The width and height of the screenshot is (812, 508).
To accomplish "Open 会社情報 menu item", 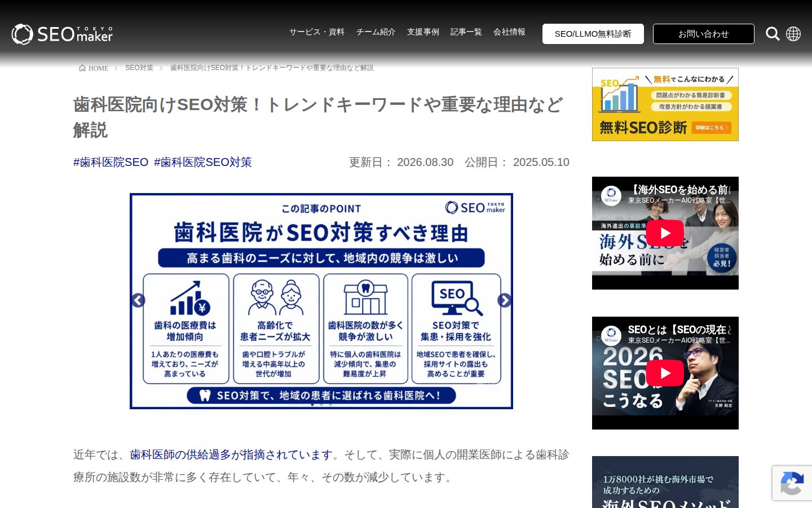I will coord(509,32).
